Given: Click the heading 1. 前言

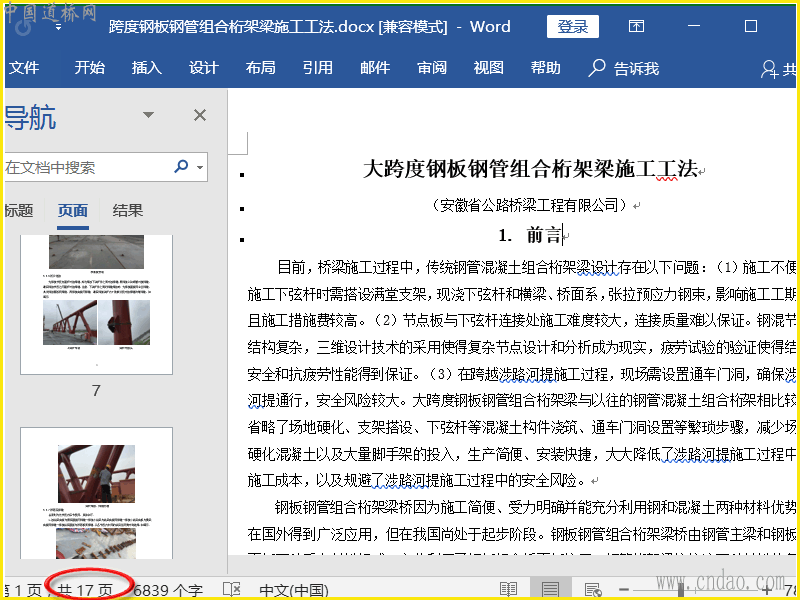Looking at the screenshot, I should pyautogui.click(x=530, y=235).
